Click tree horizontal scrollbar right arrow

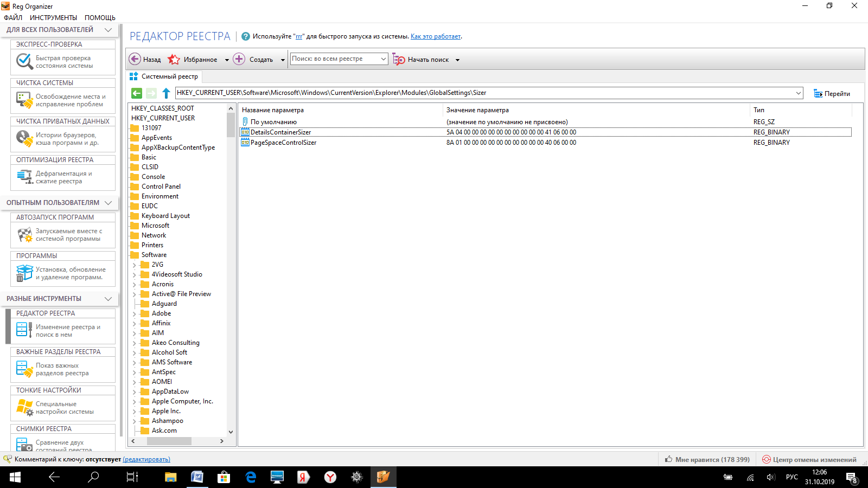(x=221, y=441)
